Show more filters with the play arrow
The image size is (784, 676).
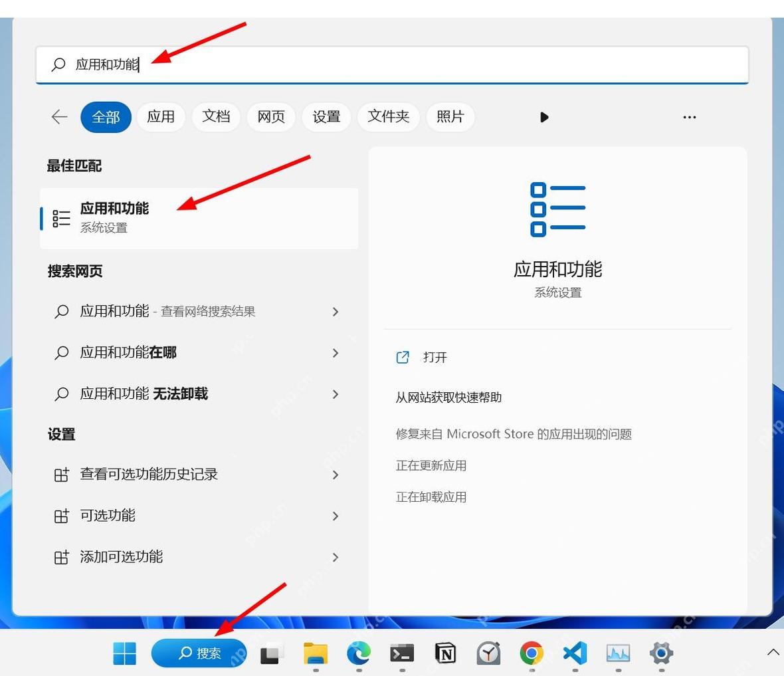click(x=545, y=117)
